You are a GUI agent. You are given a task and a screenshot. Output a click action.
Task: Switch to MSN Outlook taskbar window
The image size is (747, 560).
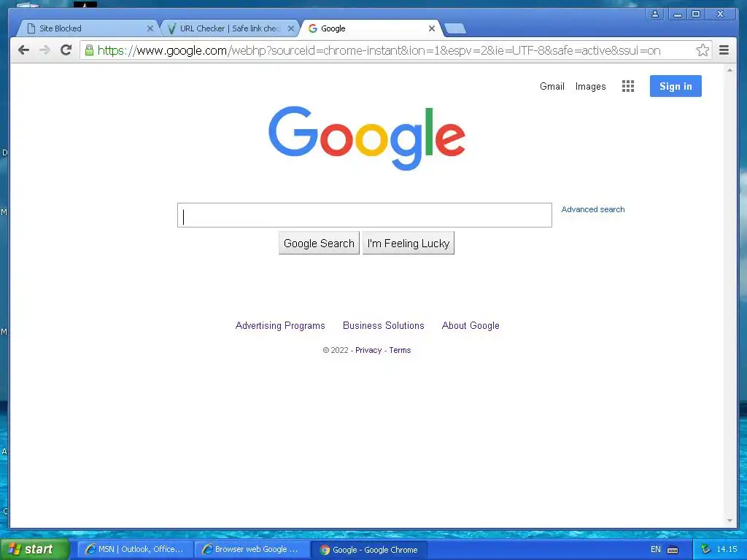coord(135,550)
